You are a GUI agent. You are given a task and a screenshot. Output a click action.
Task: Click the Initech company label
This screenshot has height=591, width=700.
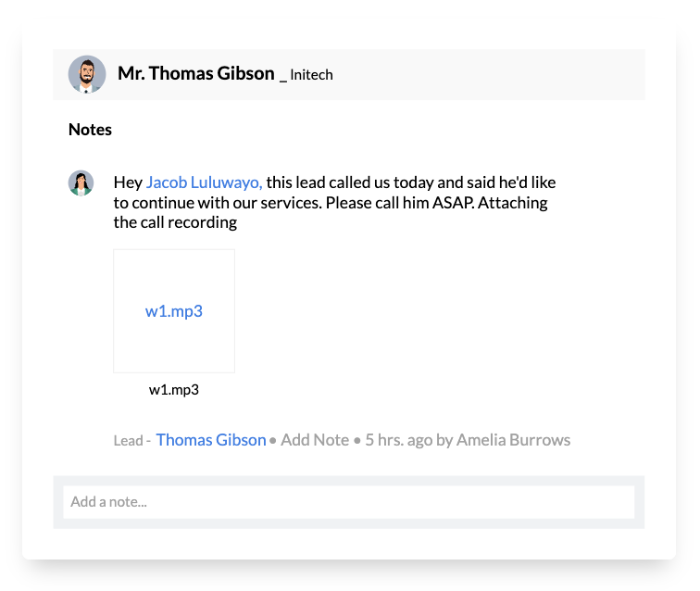click(311, 75)
